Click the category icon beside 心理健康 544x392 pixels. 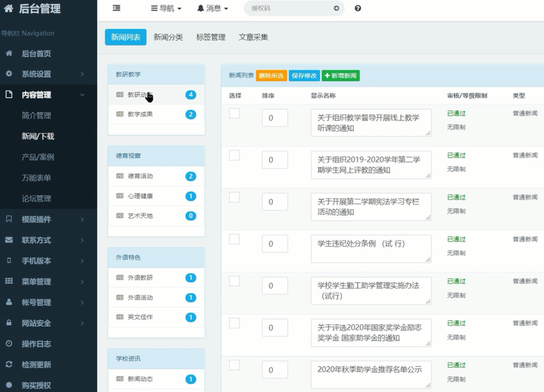pos(120,196)
